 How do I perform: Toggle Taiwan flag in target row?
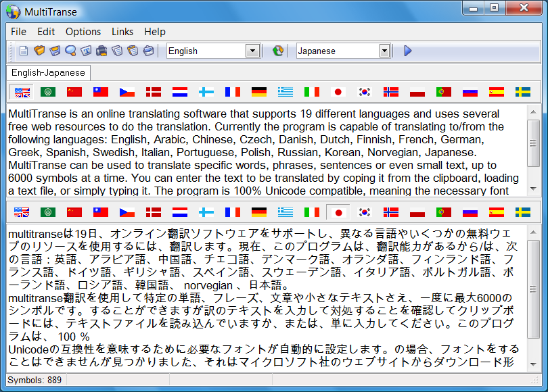coord(101,212)
